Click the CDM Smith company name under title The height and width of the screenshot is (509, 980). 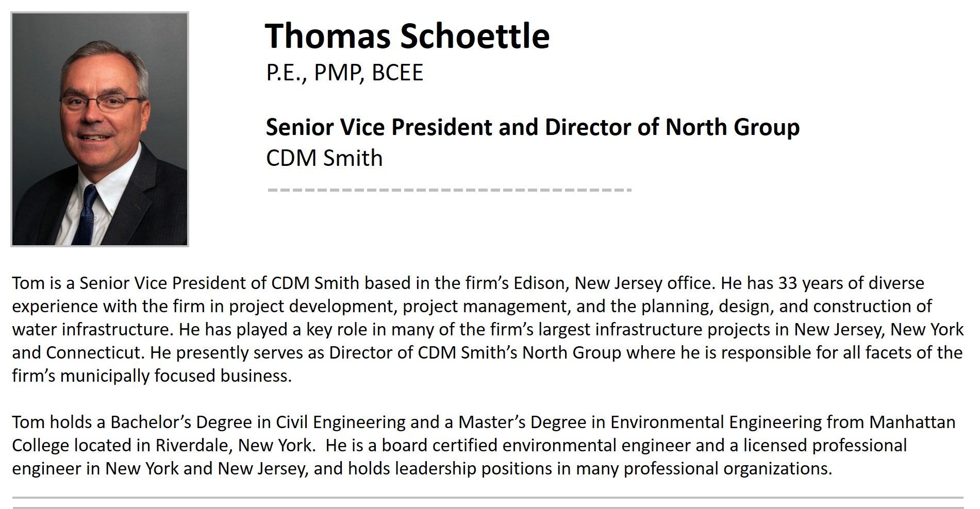click(x=324, y=158)
